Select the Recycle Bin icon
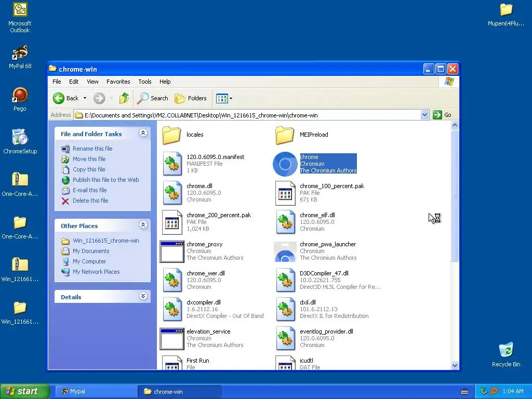This screenshot has height=399, width=532. [x=506, y=355]
